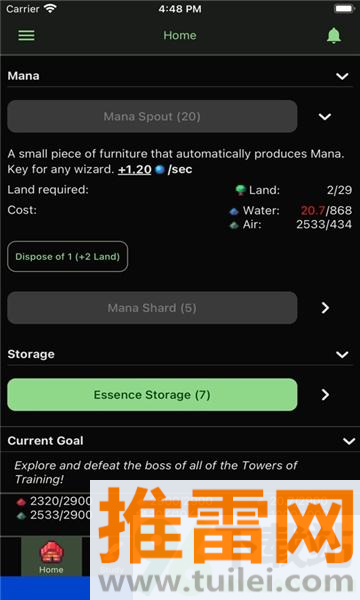Tap the Mana Spout (20) button
This screenshot has height=600, width=360.
pyautogui.click(x=152, y=116)
